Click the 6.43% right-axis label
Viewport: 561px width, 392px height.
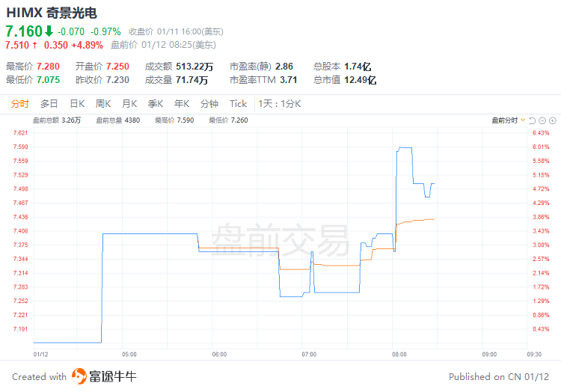point(541,133)
